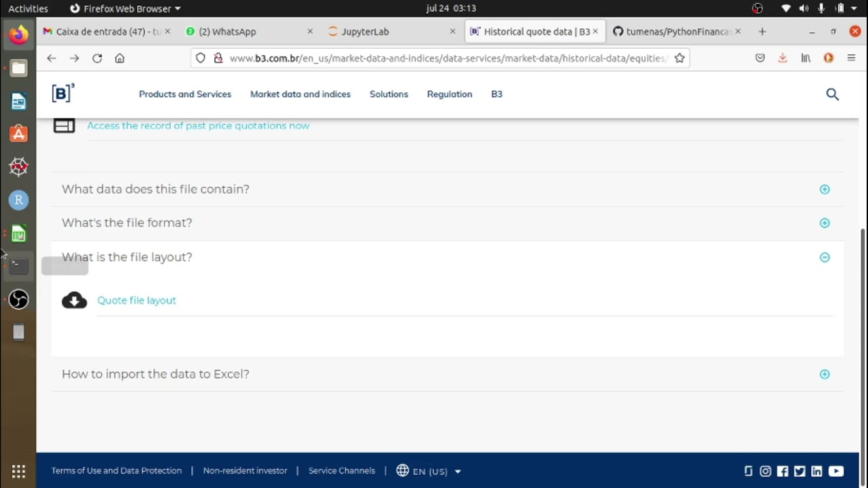Click the list icon beside the quotations link

click(x=64, y=125)
